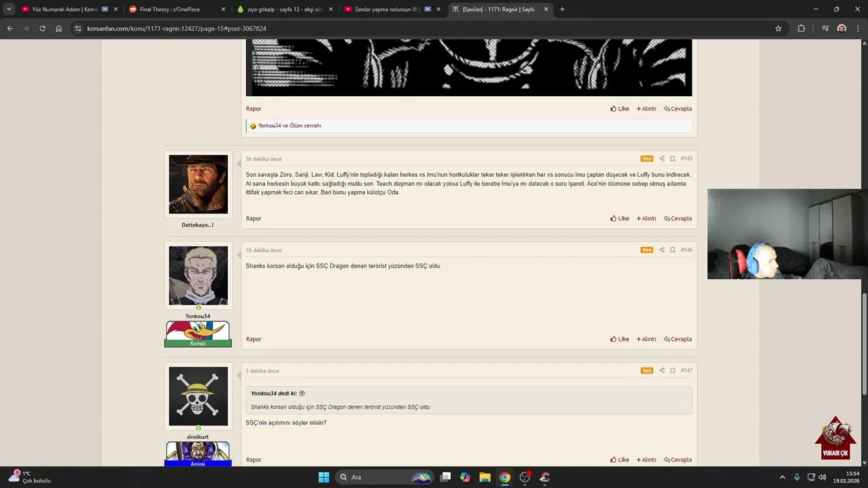This screenshot has height=488, width=868.
Task: Open Yonkou34 user avatar
Action: (x=198, y=276)
